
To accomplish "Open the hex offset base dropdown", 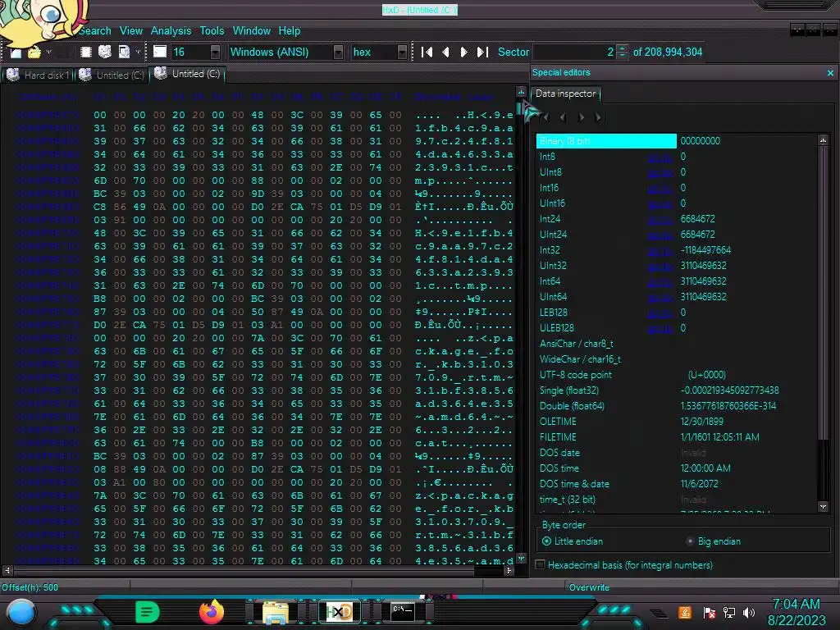I will (402, 52).
